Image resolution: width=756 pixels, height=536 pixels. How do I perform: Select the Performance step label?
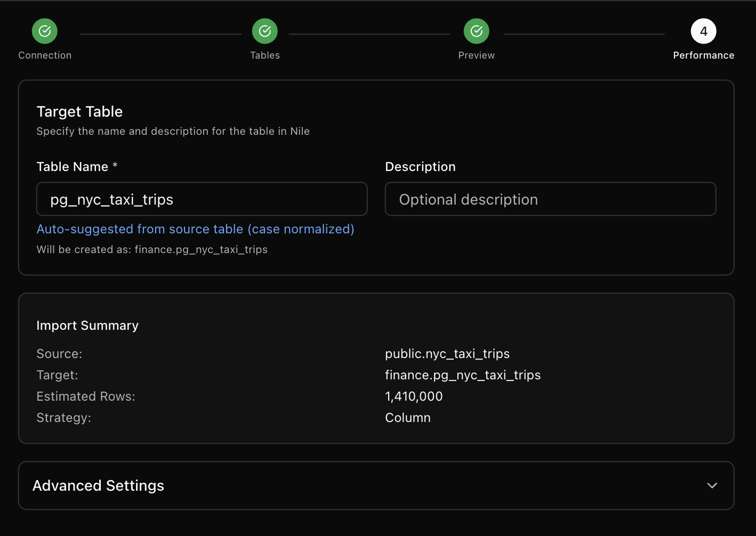(x=703, y=55)
